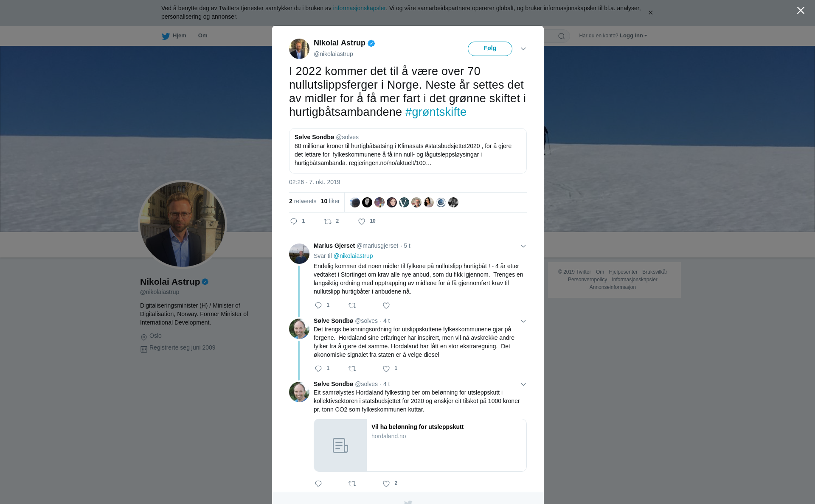
Task: Open the Om menu item
Action: coord(202,36)
